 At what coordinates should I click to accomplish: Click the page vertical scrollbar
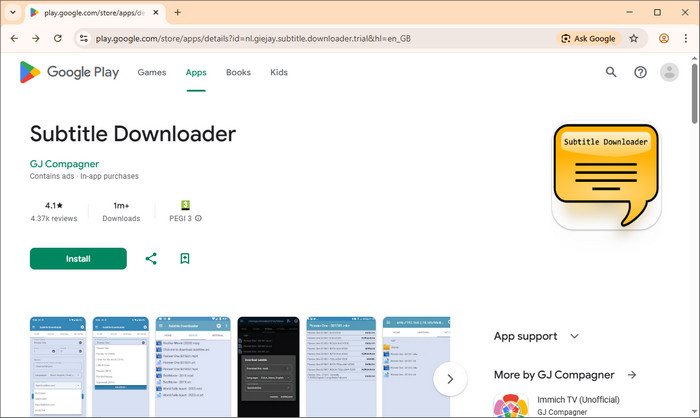click(x=694, y=93)
